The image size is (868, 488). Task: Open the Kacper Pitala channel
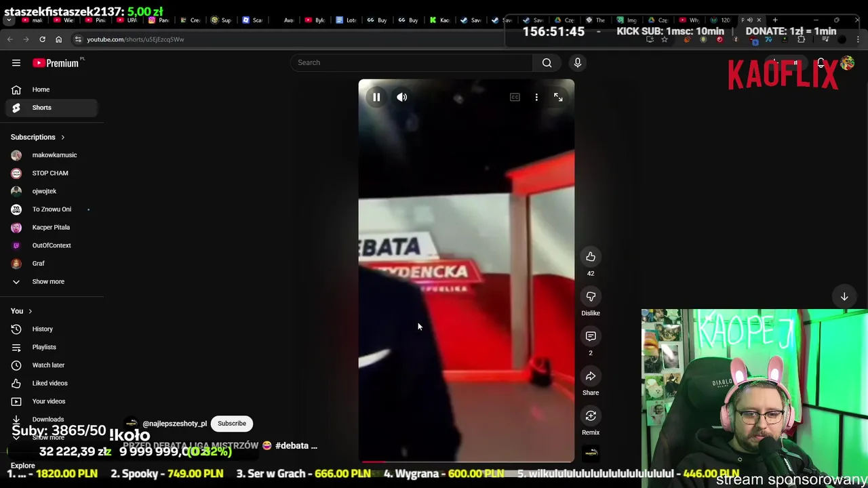coord(52,227)
